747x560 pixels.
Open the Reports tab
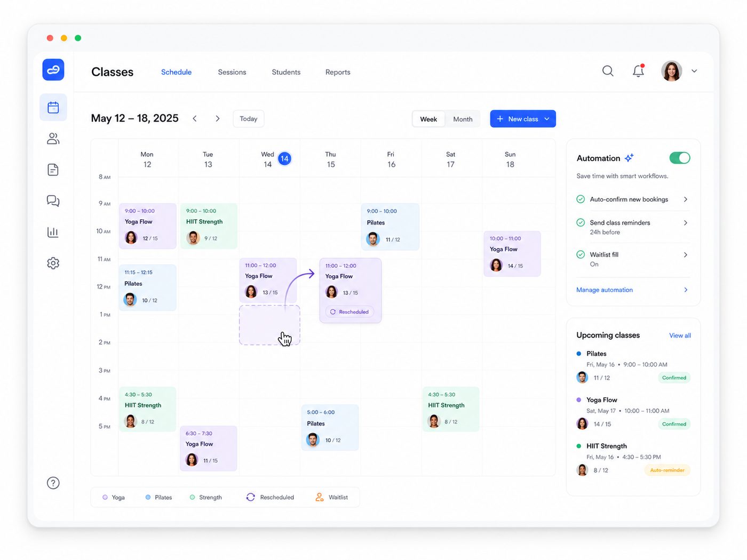pos(338,72)
